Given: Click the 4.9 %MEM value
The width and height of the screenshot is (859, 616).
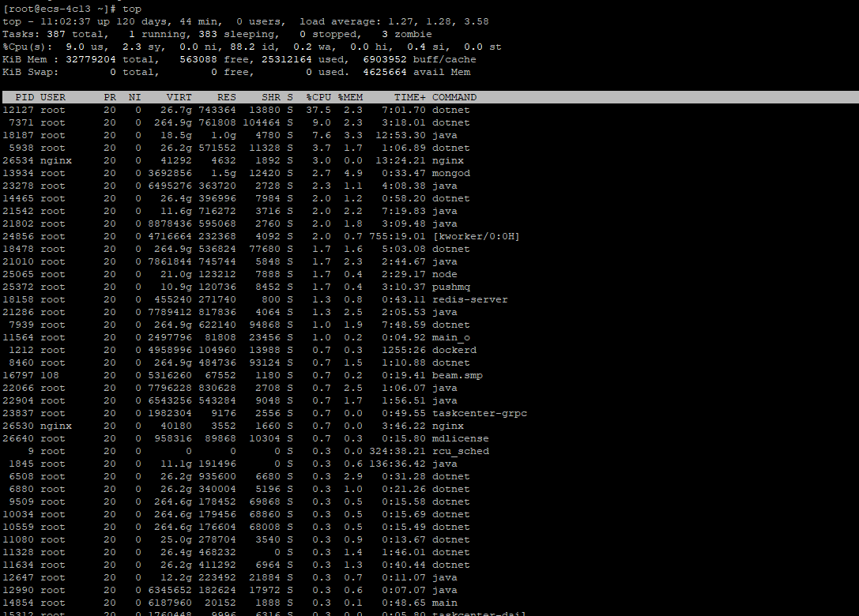Looking at the screenshot, I should click(x=353, y=174).
